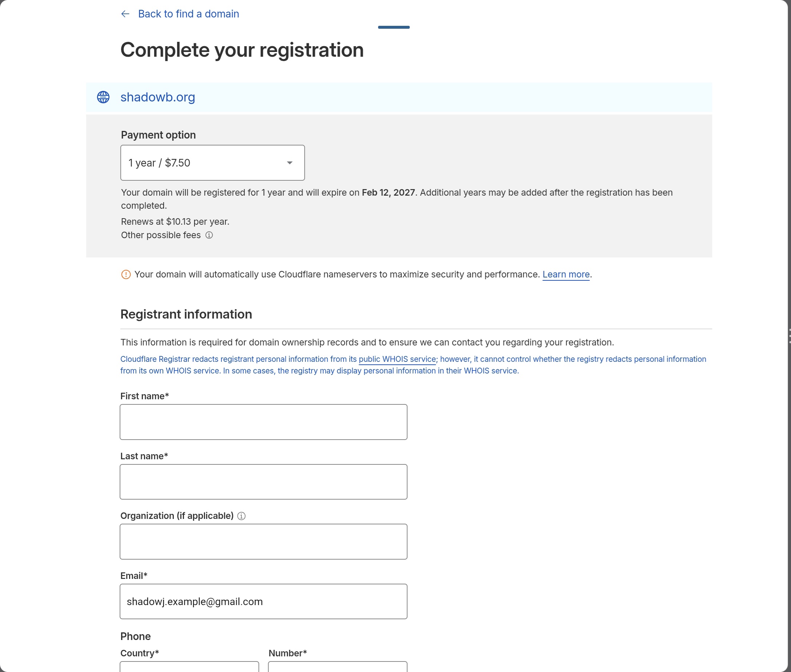
Task: Focus the Last name input field
Action: click(263, 482)
